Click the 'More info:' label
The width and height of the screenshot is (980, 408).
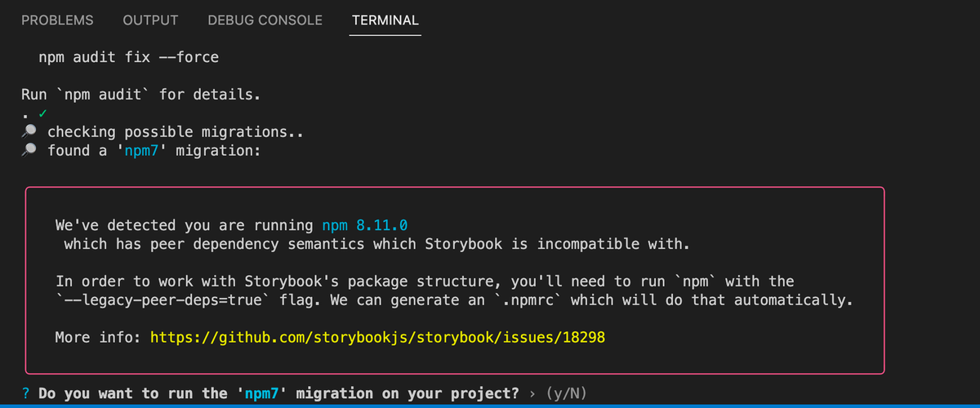98,337
